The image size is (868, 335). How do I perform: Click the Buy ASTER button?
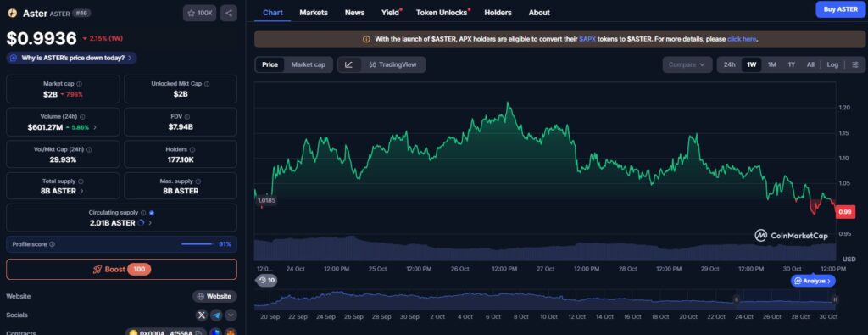840,8
